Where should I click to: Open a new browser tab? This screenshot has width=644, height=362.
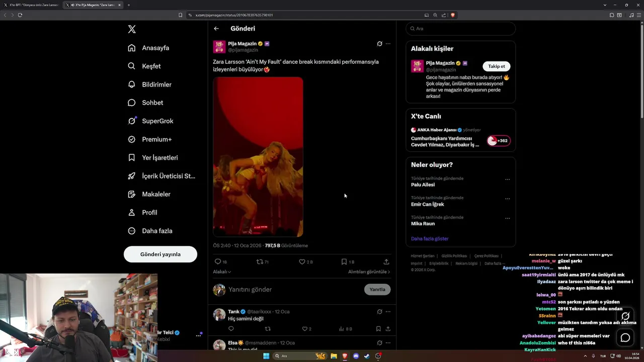(x=129, y=5)
